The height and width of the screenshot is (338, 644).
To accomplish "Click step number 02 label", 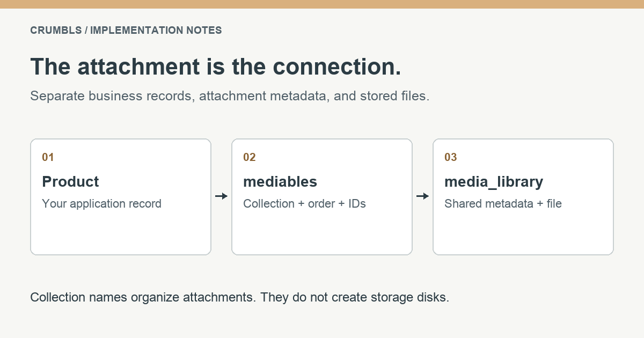I will [x=250, y=157].
